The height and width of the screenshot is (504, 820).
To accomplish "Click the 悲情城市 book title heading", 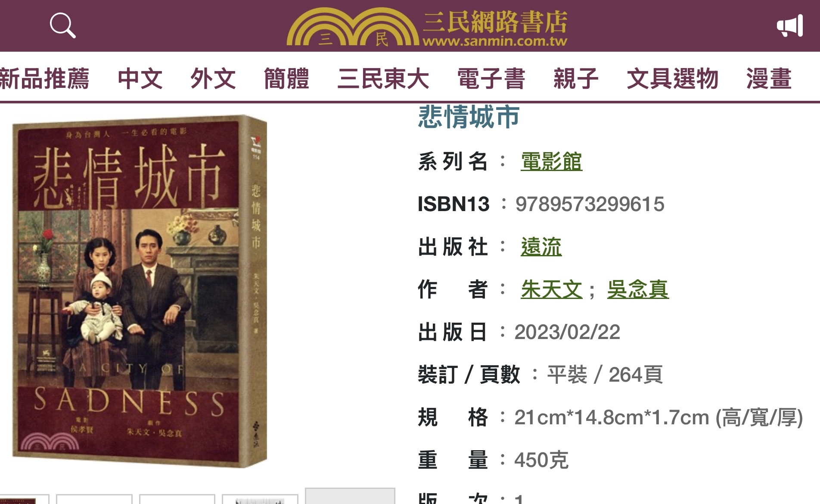I will pyautogui.click(x=469, y=117).
